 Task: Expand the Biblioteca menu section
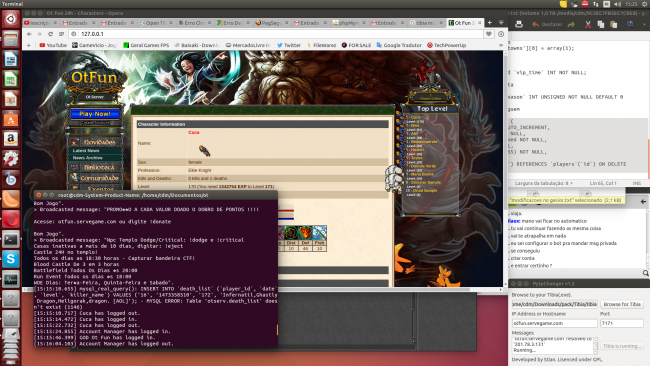click(x=99, y=167)
